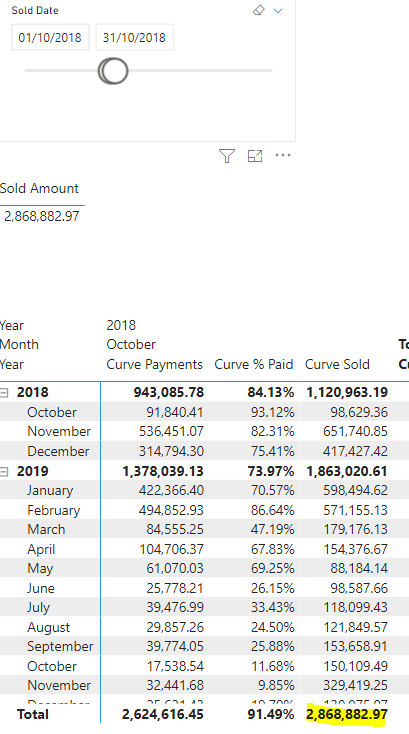Select the September row label

[x=60, y=646]
